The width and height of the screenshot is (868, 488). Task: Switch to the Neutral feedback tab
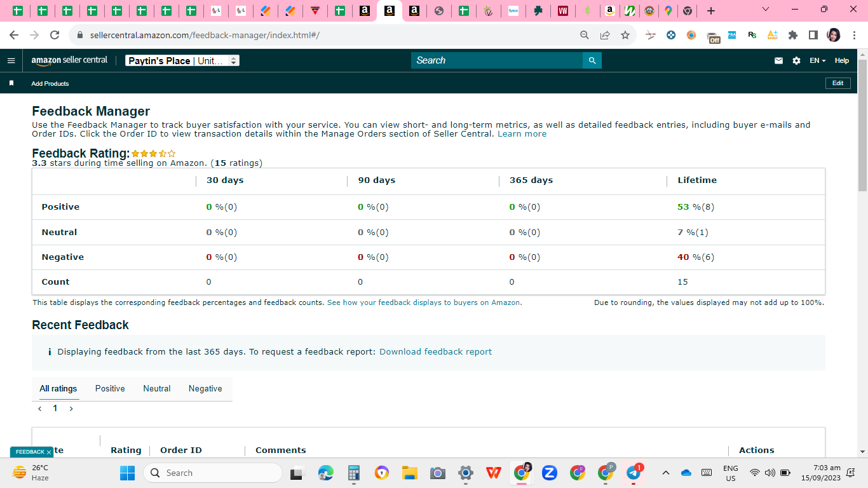157,388
